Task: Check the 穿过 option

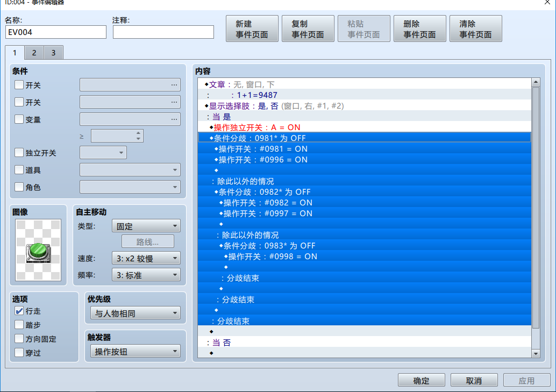Action: [19, 352]
